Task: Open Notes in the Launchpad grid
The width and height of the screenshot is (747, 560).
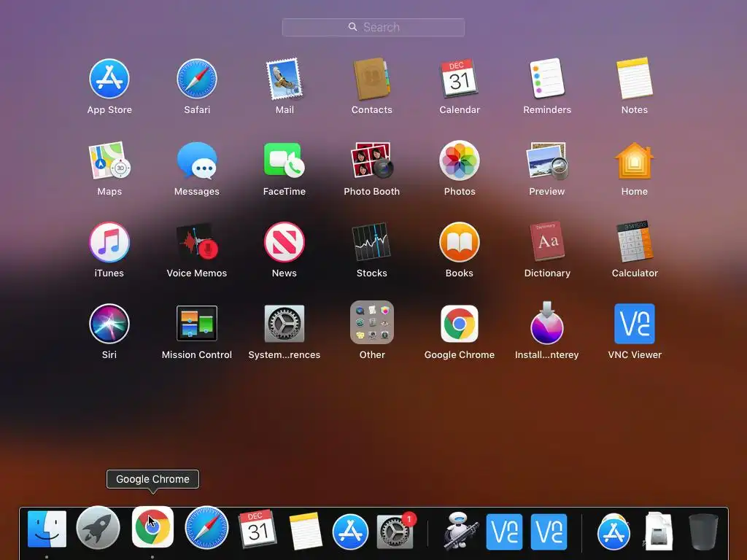Action: tap(635, 79)
